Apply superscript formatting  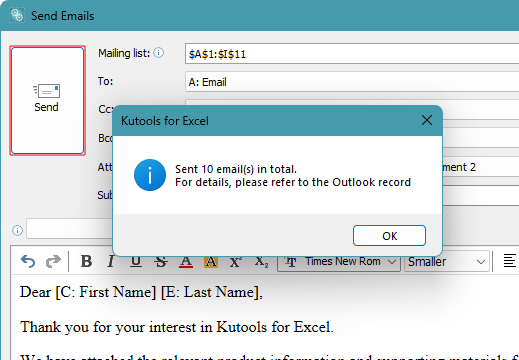tap(236, 261)
